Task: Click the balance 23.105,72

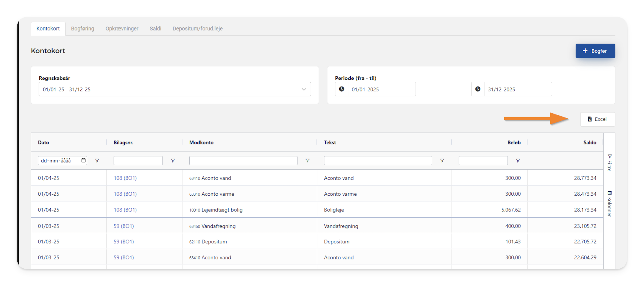Action: 585,226
